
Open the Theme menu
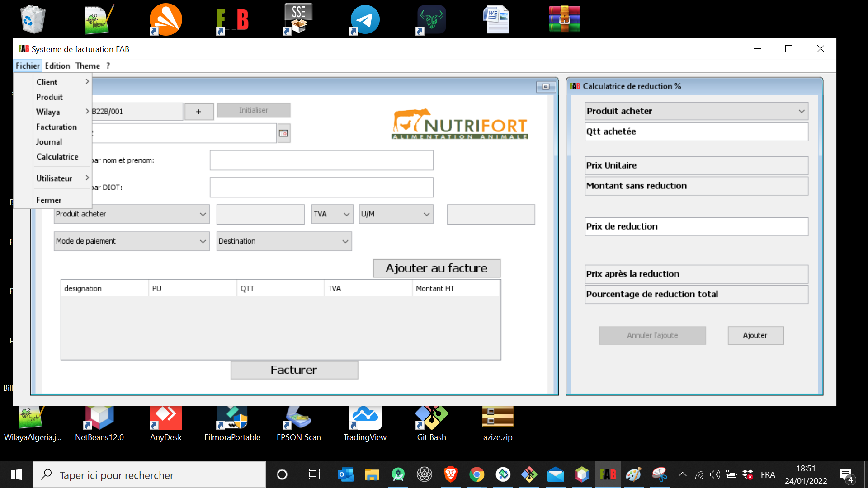tap(88, 66)
